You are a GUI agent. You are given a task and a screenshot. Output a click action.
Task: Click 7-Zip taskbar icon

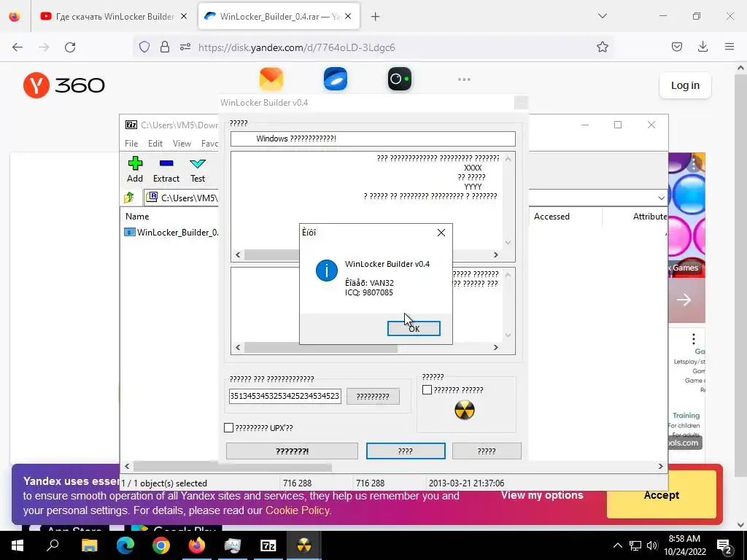tap(268, 545)
